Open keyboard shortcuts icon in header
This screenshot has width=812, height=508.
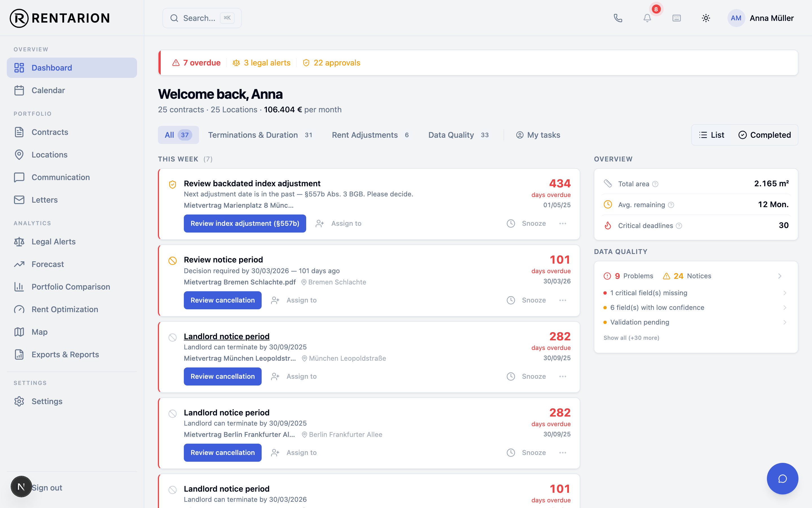point(676,18)
